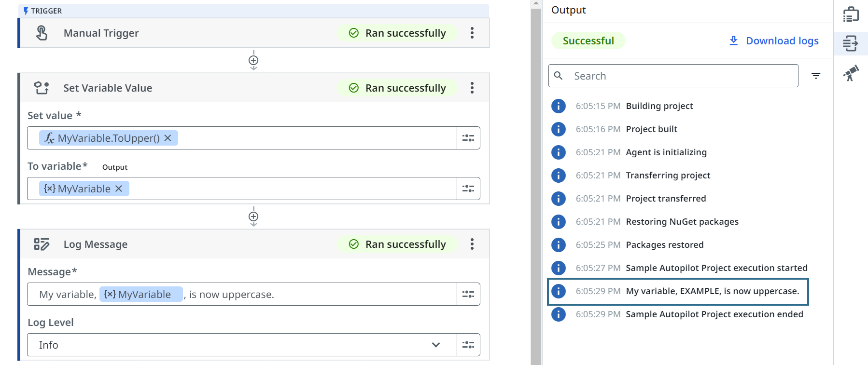This screenshot has height=365, width=868.
Task: Open Set value field options menu
Action: coord(468,138)
